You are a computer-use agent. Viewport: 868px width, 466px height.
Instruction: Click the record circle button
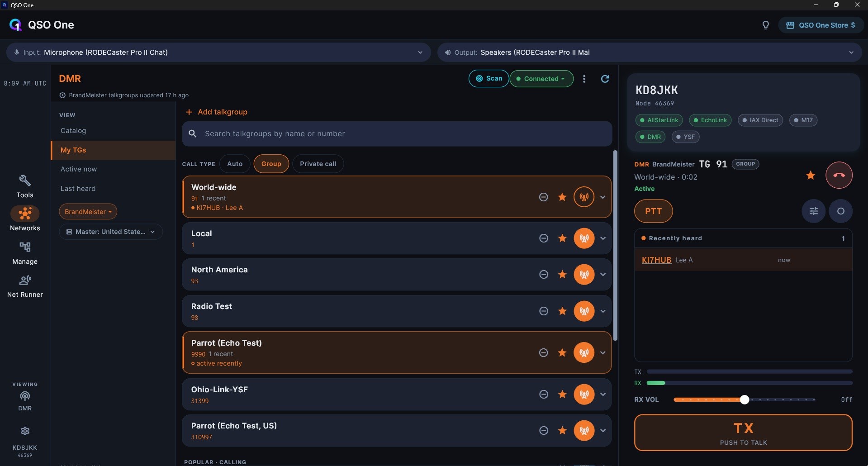pyautogui.click(x=840, y=211)
